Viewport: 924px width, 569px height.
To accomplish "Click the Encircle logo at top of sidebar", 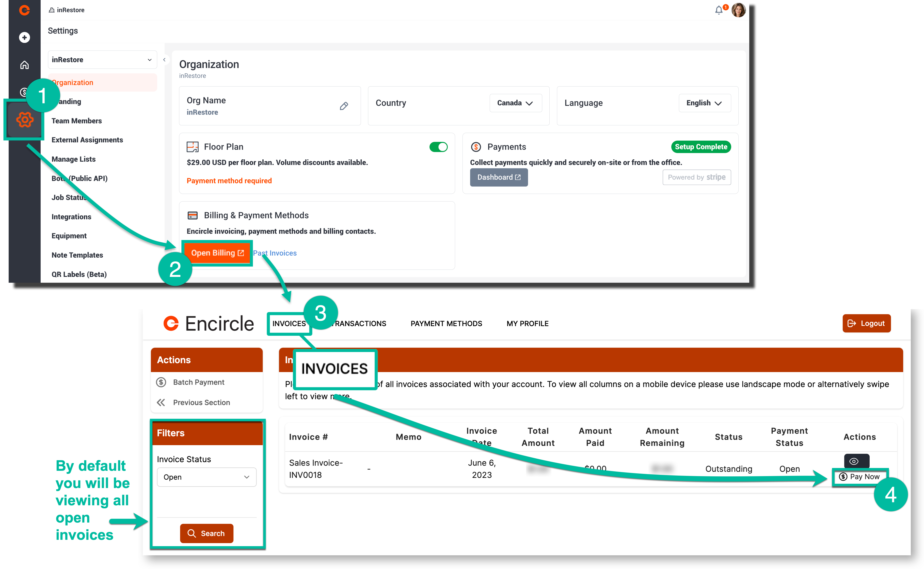I will (x=24, y=10).
